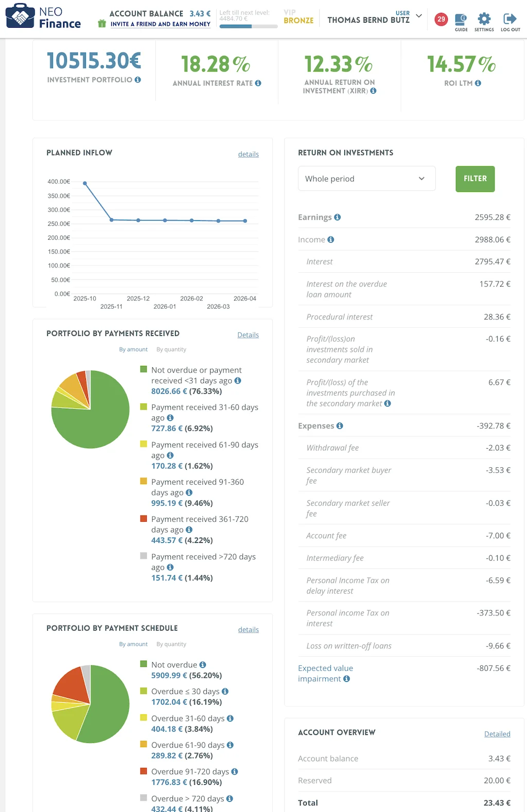Switch Payments Received chart to By quantity

coord(171,349)
